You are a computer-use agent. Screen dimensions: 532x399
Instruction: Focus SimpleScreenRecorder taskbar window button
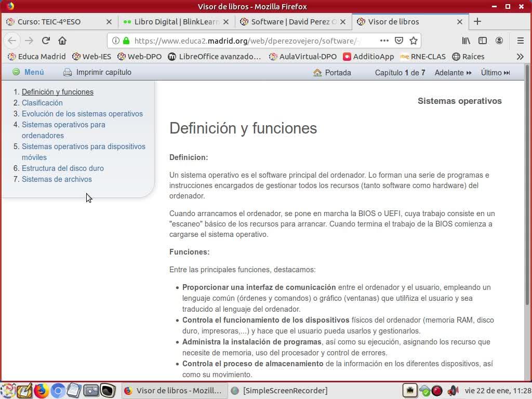(280, 391)
